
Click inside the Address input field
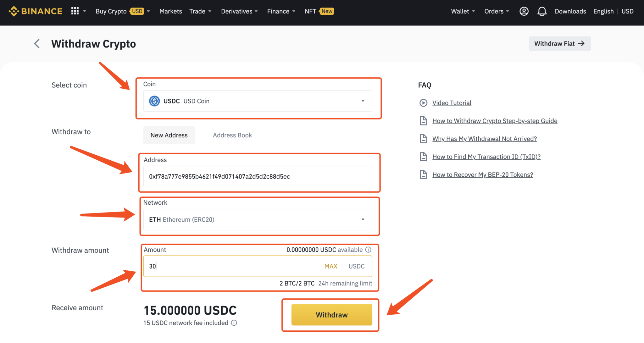(x=257, y=176)
